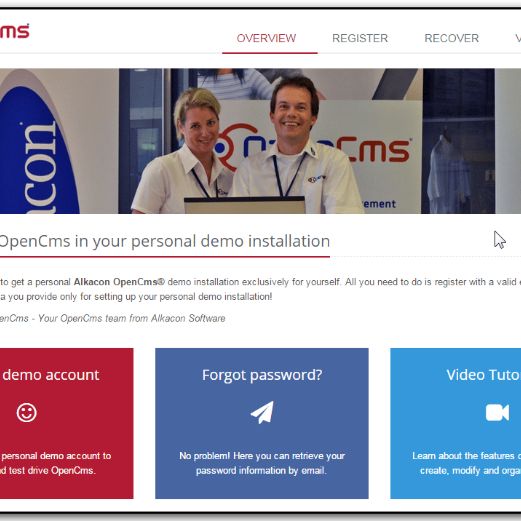Click the OpenCms logo at top left
This screenshot has width=521, height=521.
click(x=15, y=31)
